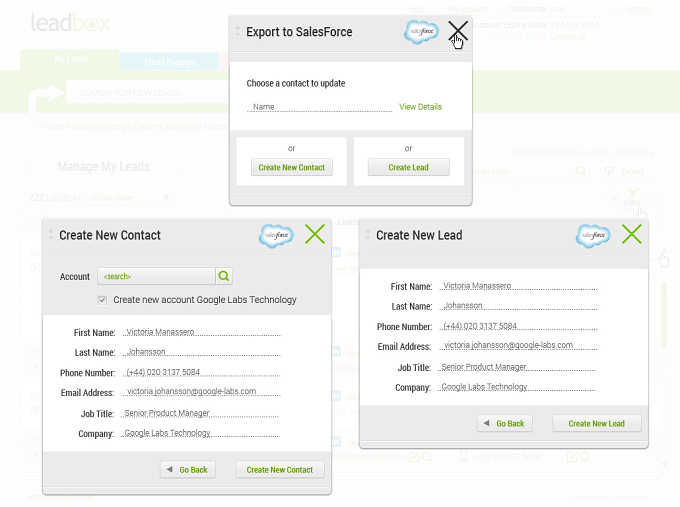The image size is (680, 507).
Task: Click the Account search field
Action: point(157,276)
